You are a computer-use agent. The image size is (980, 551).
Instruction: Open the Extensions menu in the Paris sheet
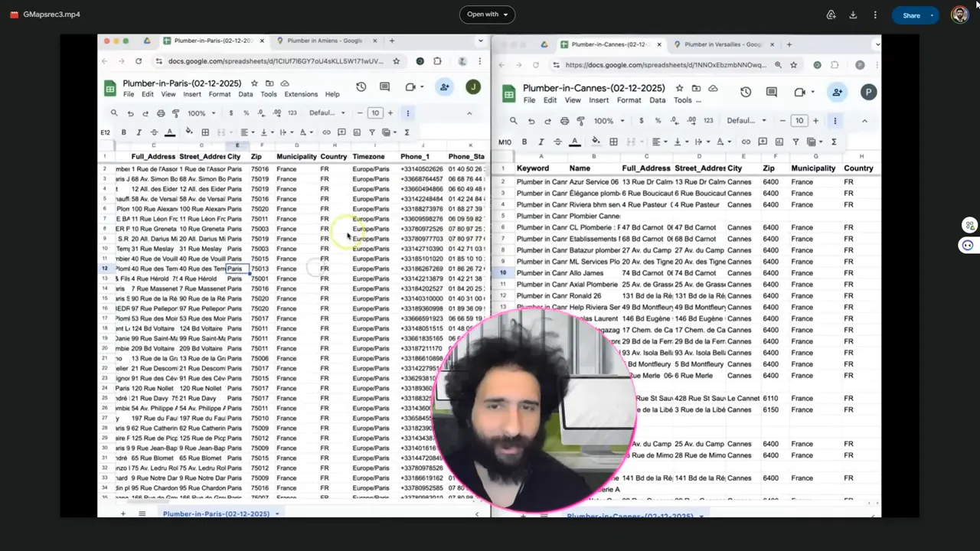click(x=301, y=94)
